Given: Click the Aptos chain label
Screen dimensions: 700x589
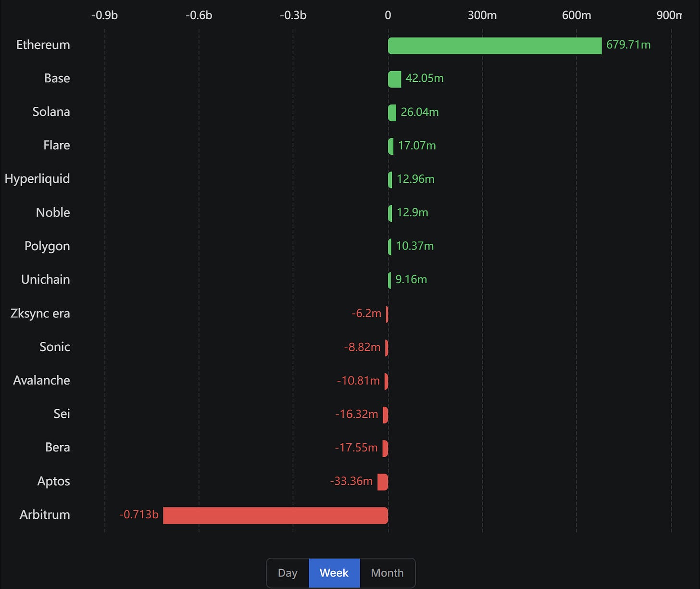Looking at the screenshot, I should point(54,481).
